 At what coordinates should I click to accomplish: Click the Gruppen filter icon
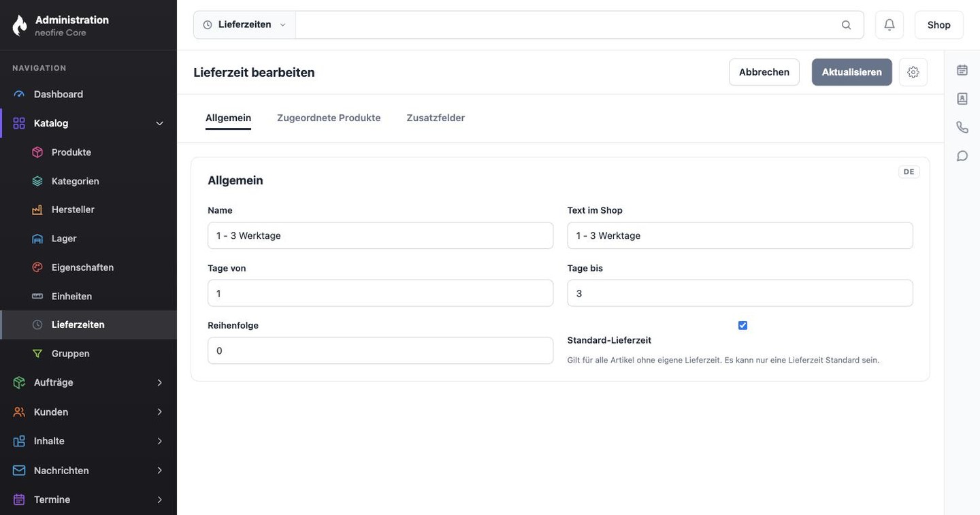pyautogui.click(x=37, y=354)
